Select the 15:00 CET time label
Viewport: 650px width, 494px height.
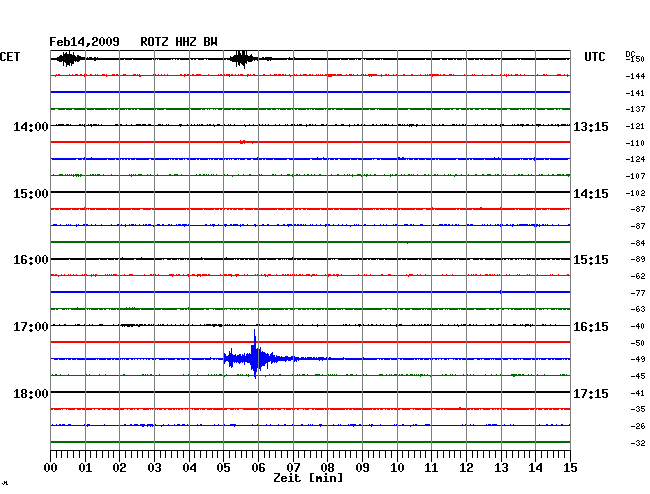(x=31, y=194)
